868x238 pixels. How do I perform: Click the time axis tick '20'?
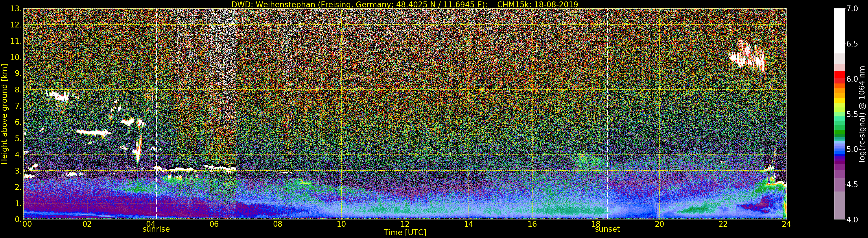(659, 224)
